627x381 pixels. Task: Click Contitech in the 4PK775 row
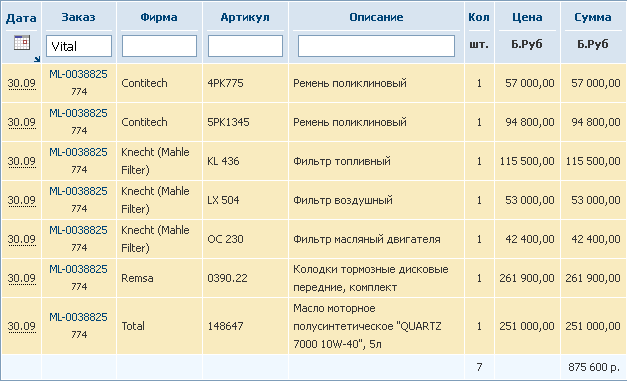(x=144, y=83)
